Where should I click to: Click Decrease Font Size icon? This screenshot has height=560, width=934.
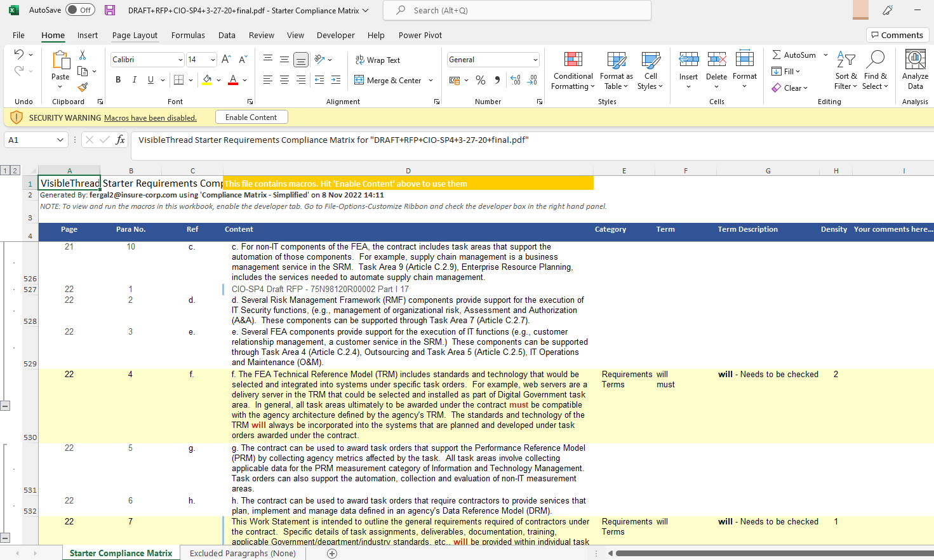[243, 59]
